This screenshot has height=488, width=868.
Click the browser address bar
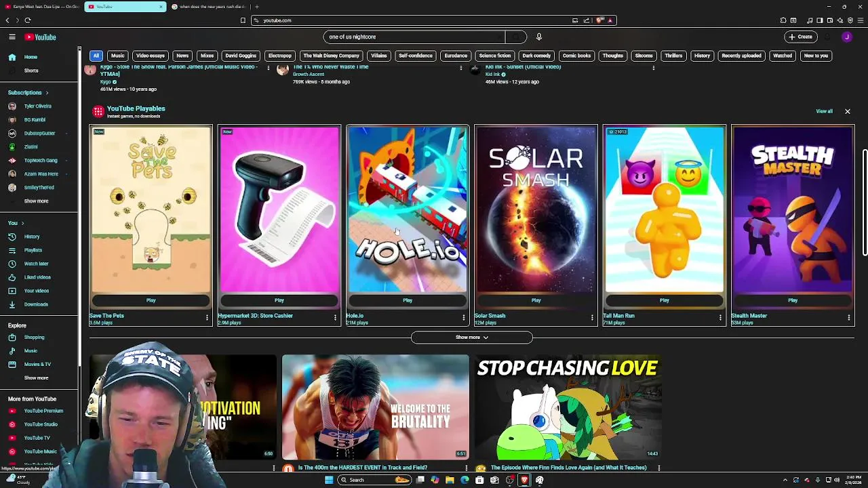click(414, 20)
